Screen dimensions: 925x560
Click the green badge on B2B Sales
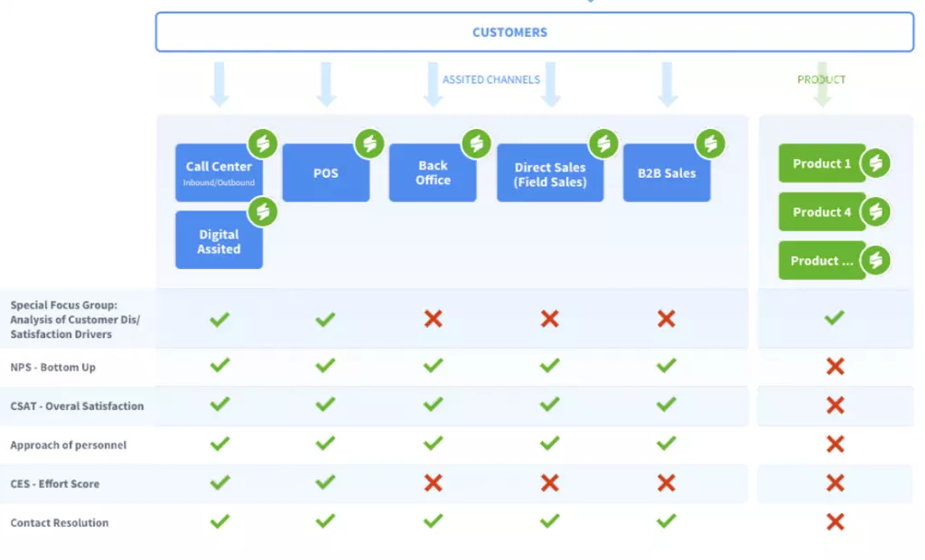[710, 144]
